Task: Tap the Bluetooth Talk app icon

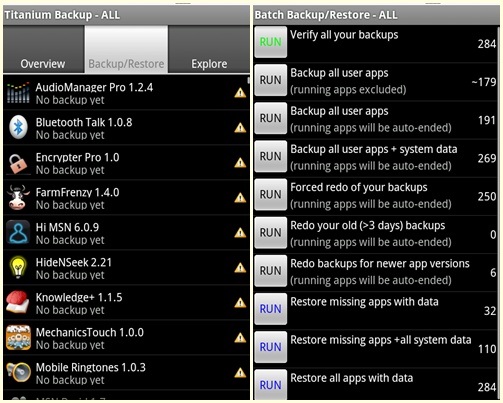Action: coord(18,127)
